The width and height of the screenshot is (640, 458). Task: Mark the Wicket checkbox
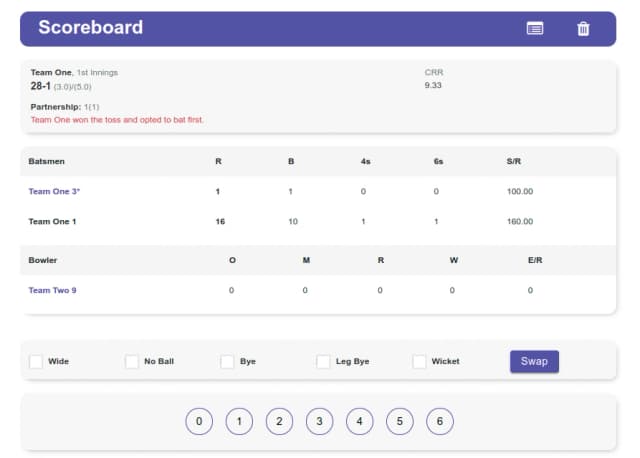click(419, 361)
